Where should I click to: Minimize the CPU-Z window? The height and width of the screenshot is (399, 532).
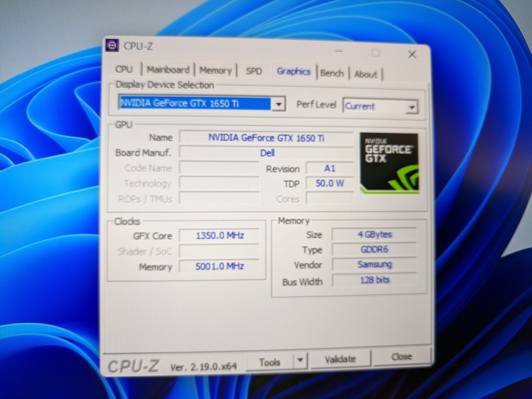tap(339, 51)
